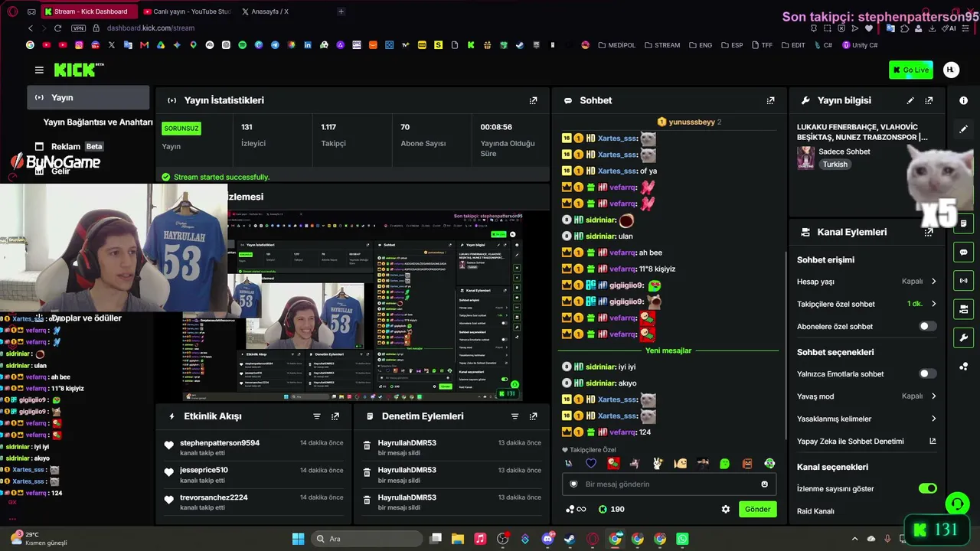Send the chat message with Gönder
Screen dimensions: 980x551
click(x=757, y=509)
